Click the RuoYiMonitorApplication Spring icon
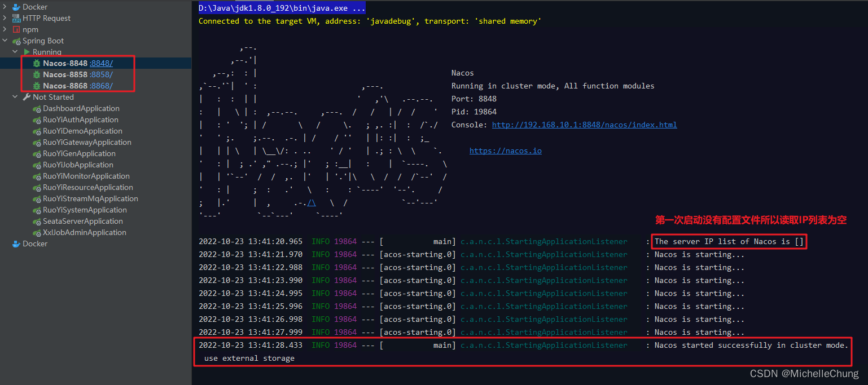 37,176
